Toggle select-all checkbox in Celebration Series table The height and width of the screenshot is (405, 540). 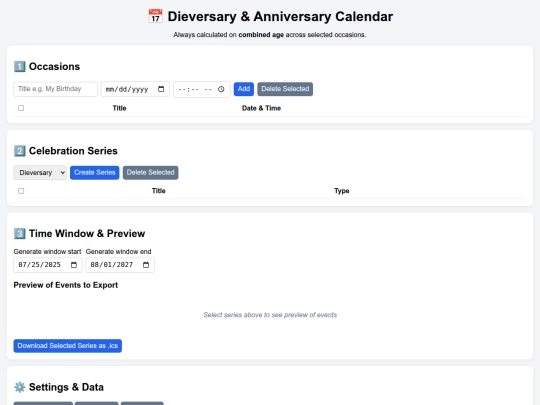(21, 191)
